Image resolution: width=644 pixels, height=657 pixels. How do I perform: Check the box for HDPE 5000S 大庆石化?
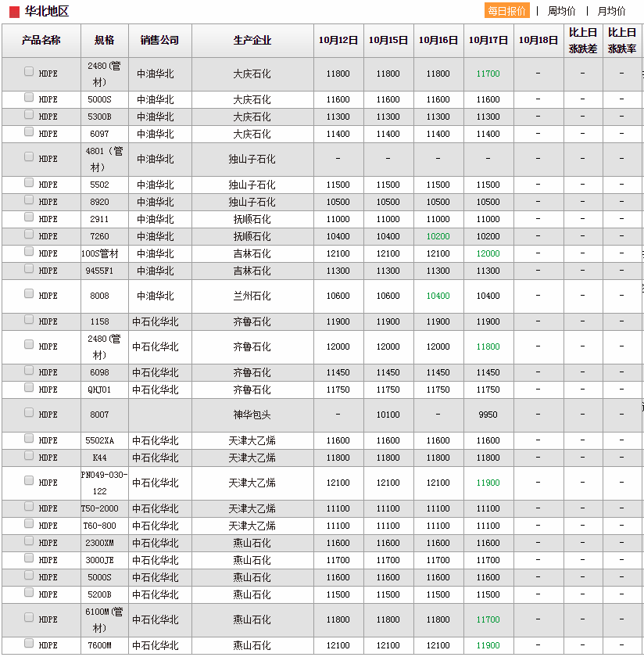coord(28,97)
